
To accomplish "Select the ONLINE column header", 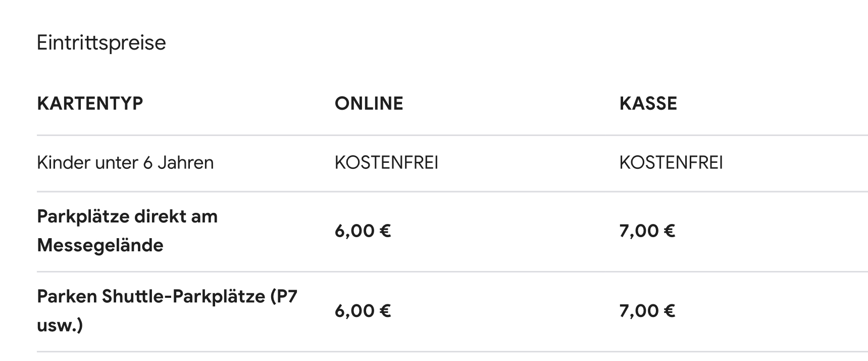I will coord(369,104).
